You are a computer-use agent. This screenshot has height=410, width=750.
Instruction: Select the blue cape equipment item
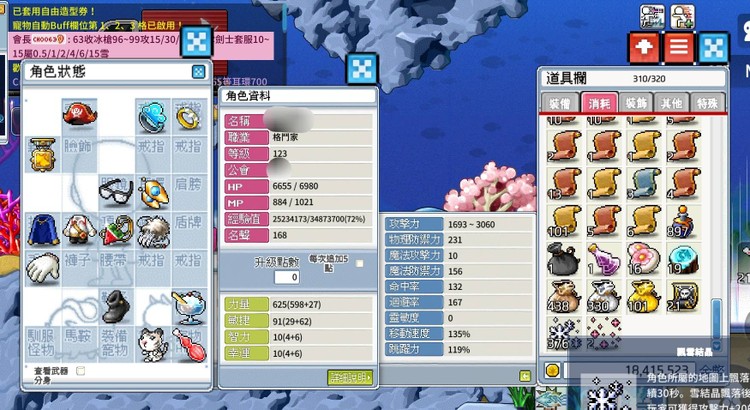pyautogui.click(x=43, y=229)
